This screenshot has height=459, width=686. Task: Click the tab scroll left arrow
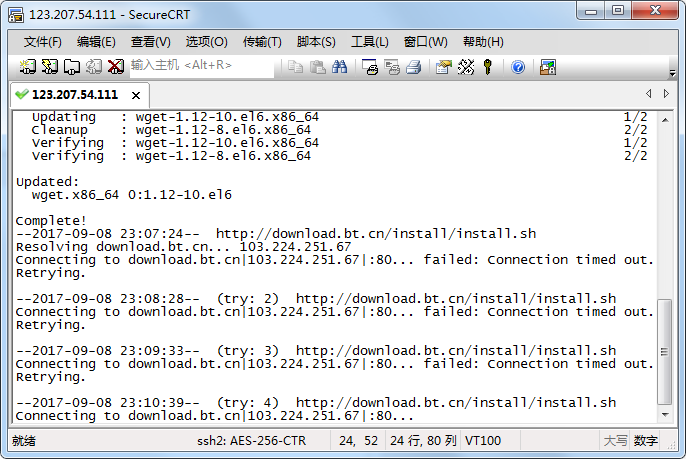(x=648, y=94)
